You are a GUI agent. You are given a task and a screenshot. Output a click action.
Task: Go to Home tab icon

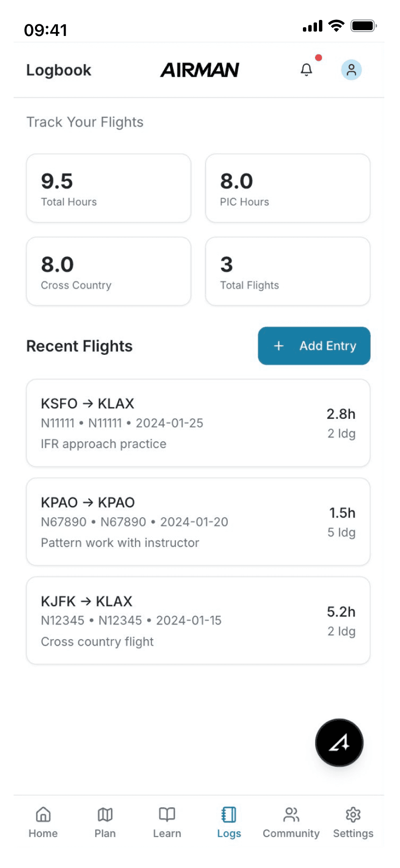(x=43, y=815)
